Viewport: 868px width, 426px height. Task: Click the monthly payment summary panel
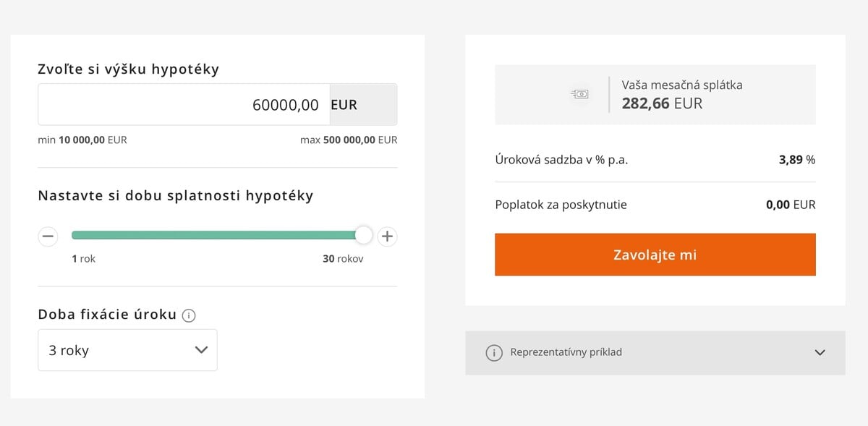coord(655,94)
